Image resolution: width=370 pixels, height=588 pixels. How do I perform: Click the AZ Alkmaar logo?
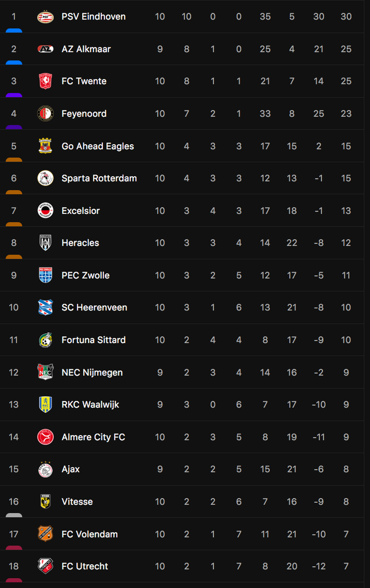[45, 49]
